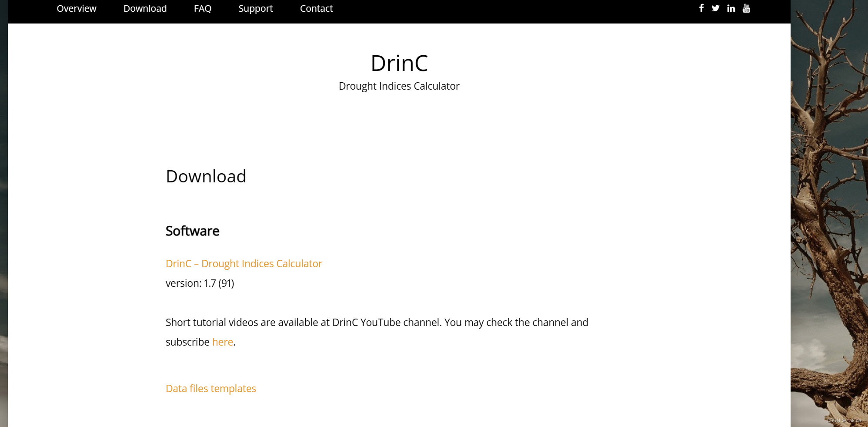Click the 'Short tutorial videos' paragraph text
Image resolution: width=868 pixels, height=427 pixels.
click(x=377, y=332)
